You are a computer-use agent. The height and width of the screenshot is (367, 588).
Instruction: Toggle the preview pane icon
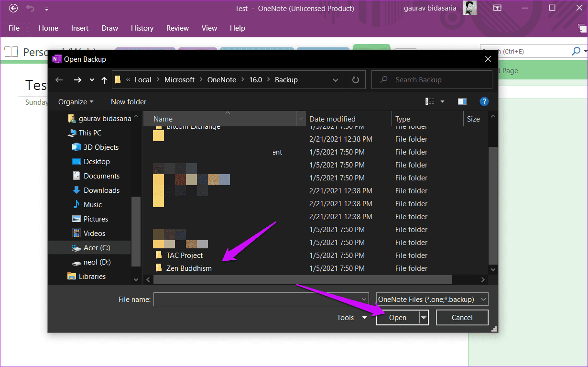point(462,101)
